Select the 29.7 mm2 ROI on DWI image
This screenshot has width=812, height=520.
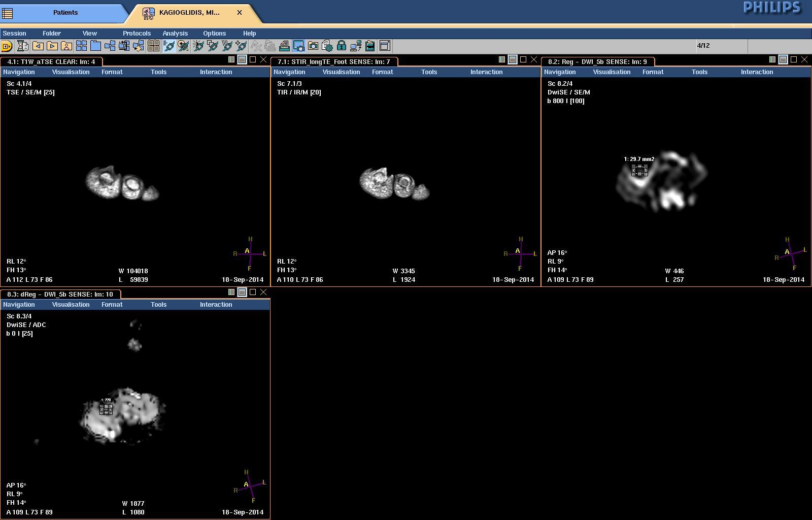639,170
